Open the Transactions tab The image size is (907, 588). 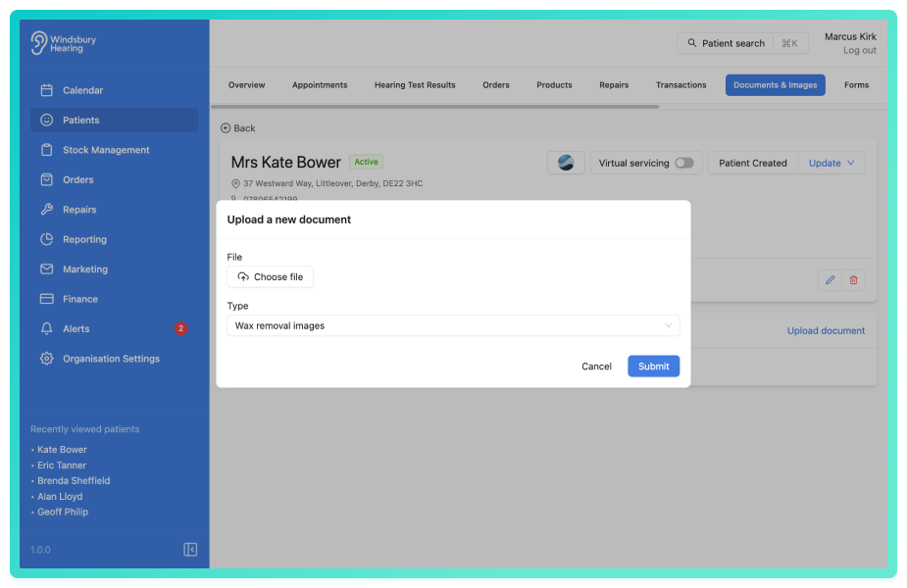[x=680, y=85]
